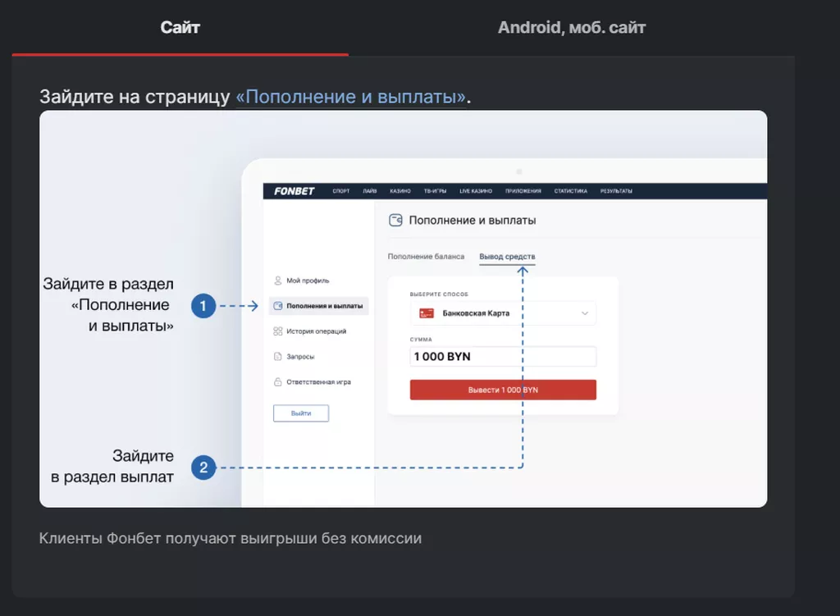The image size is (840, 616).
Task: Select the «Вывод средств» tab
Action: point(507,257)
